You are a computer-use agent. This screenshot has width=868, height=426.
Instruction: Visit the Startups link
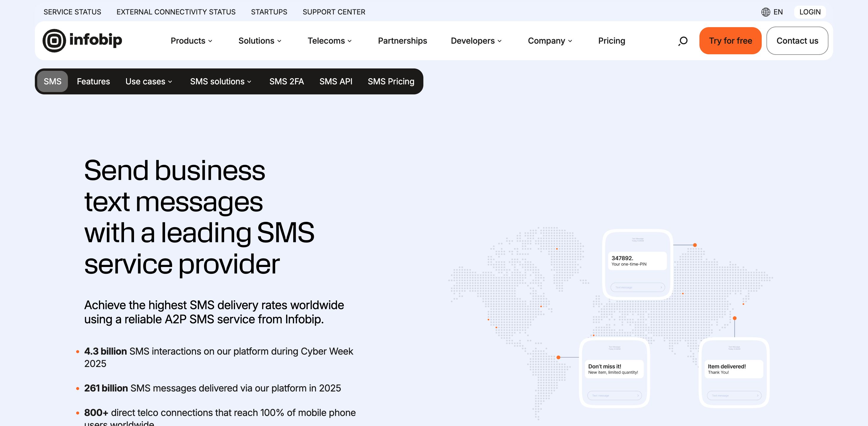pyautogui.click(x=269, y=12)
